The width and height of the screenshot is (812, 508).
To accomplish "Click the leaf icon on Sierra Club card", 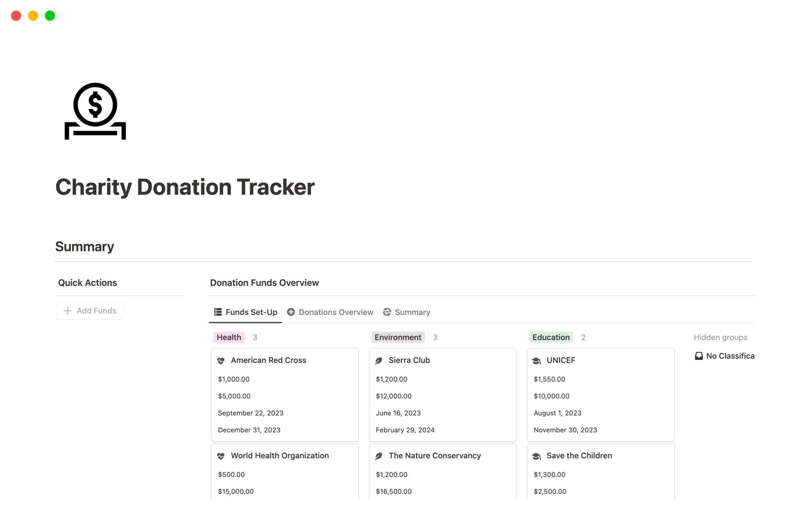I will [x=379, y=360].
